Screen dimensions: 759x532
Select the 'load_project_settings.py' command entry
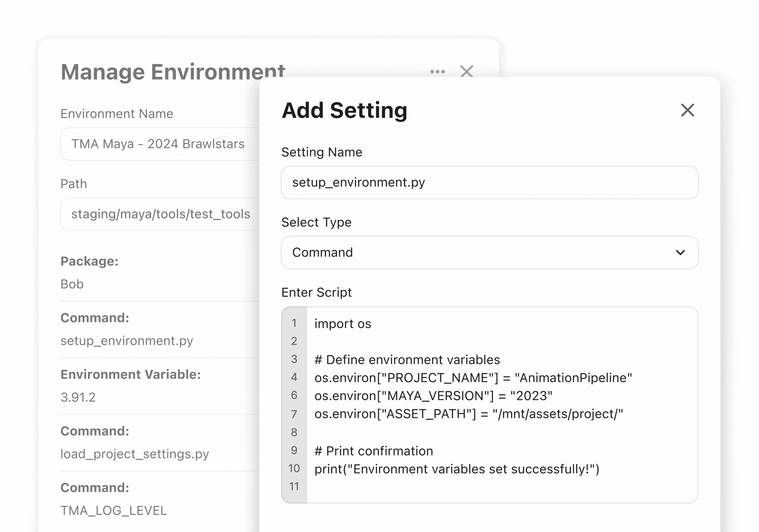tap(135, 454)
